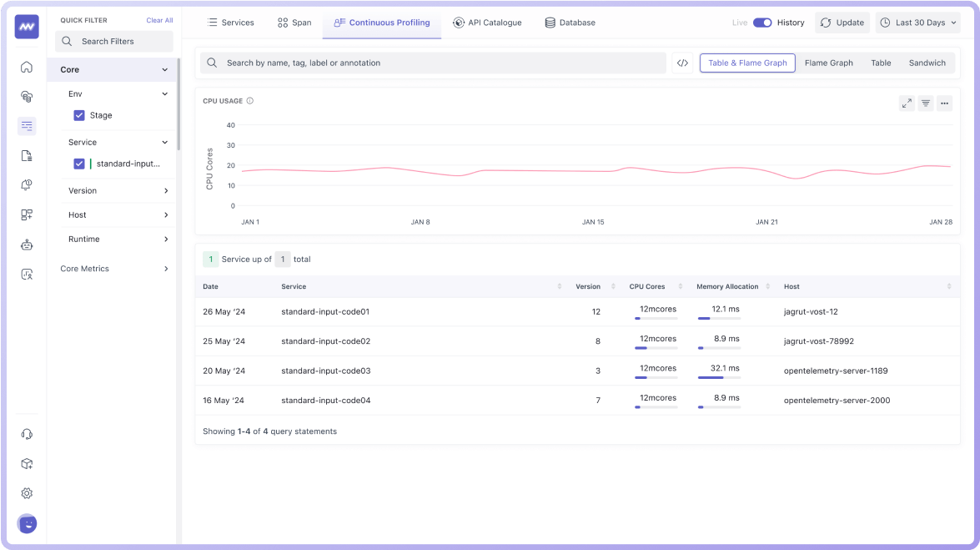This screenshot has height=550, width=980.
Task: Select the Continuous Profiling tab
Action: [x=382, y=23]
